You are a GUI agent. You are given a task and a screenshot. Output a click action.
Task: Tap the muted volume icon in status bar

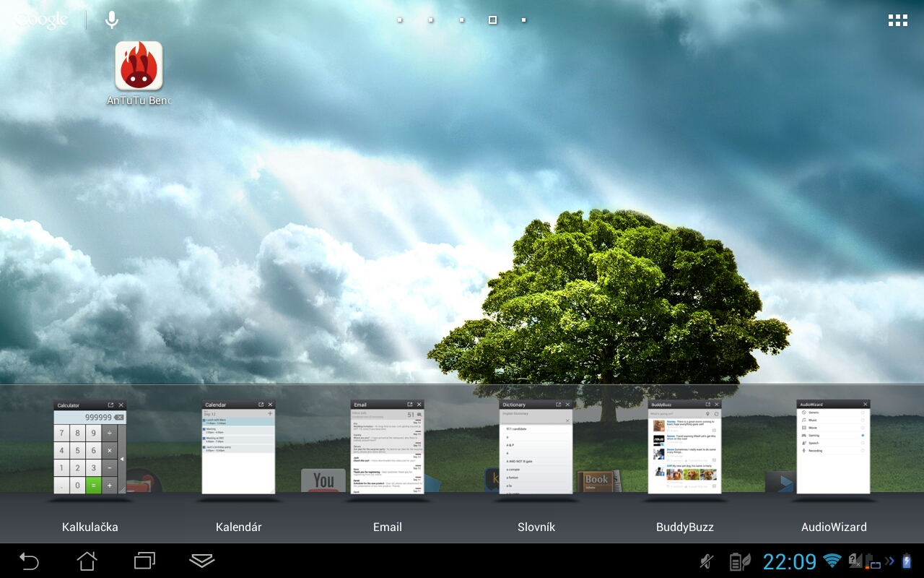[x=705, y=561]
